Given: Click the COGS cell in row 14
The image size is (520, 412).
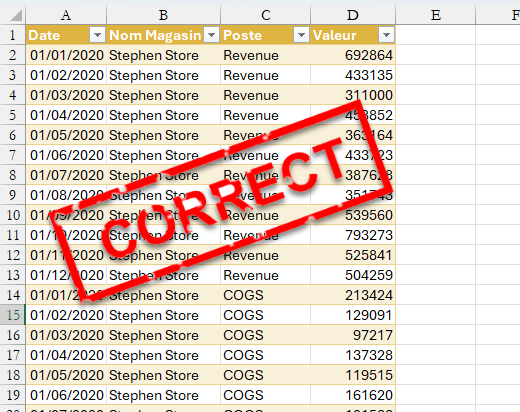Looking at the screenshot, I should click(265, 295).
